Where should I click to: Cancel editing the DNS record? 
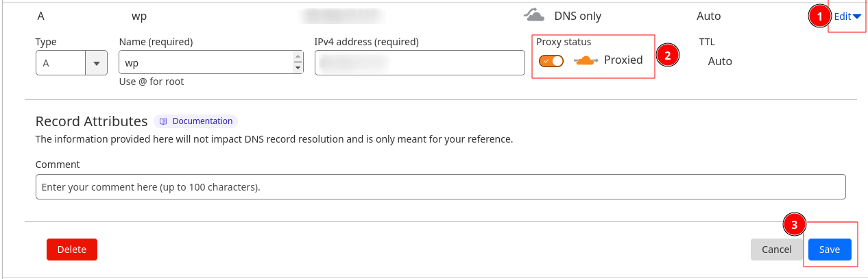(x=776, y=250)
